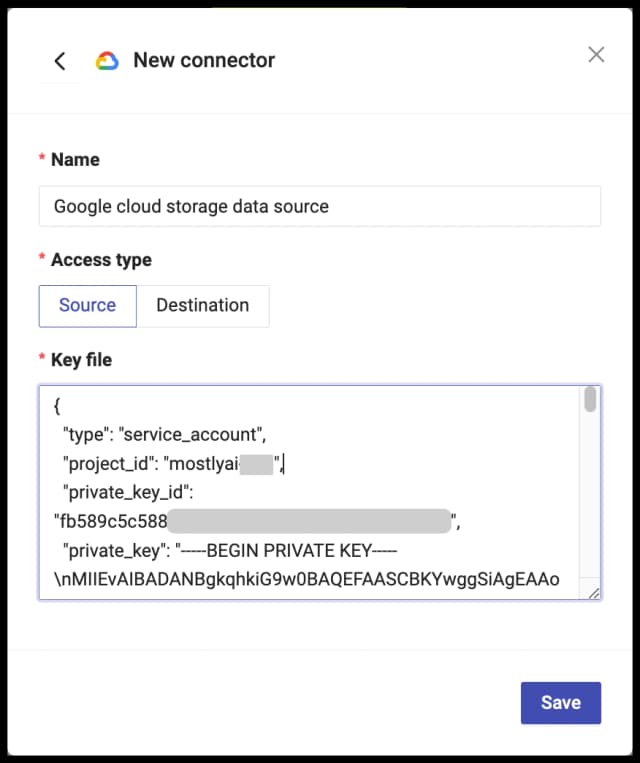Click the "Access type" label

(x=101, y=260)
